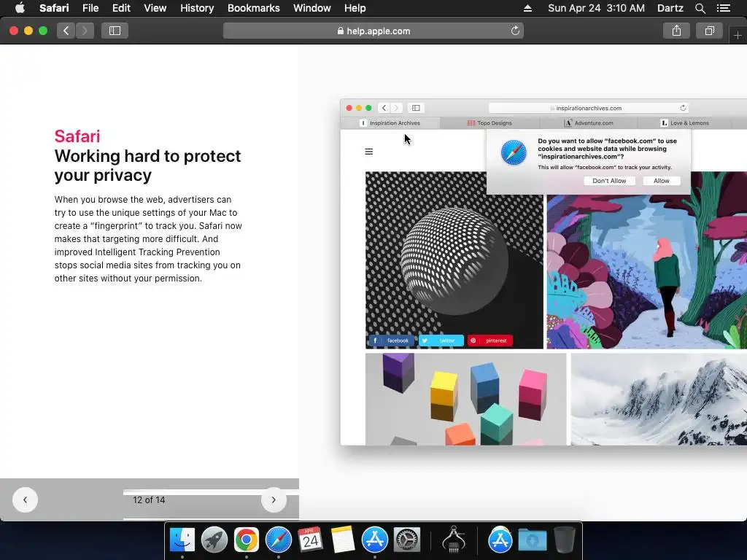Go forward in Safari history

85,31
